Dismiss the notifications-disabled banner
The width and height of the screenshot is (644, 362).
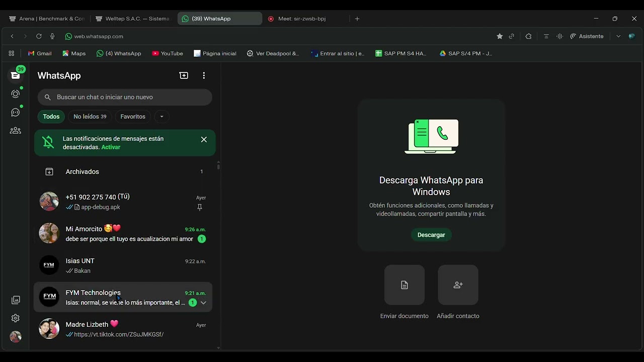[204, 140]
